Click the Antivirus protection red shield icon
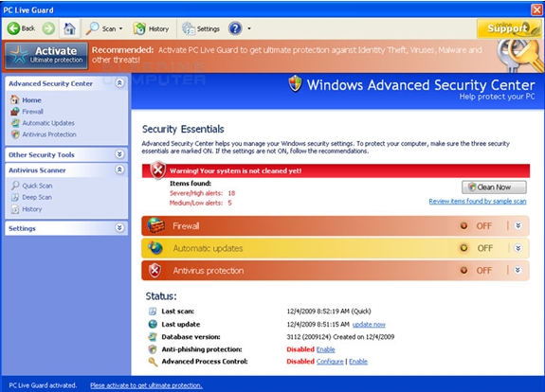The height and width of the screenshot is (392, 545). pyautogui.click(x=155, y=270)
